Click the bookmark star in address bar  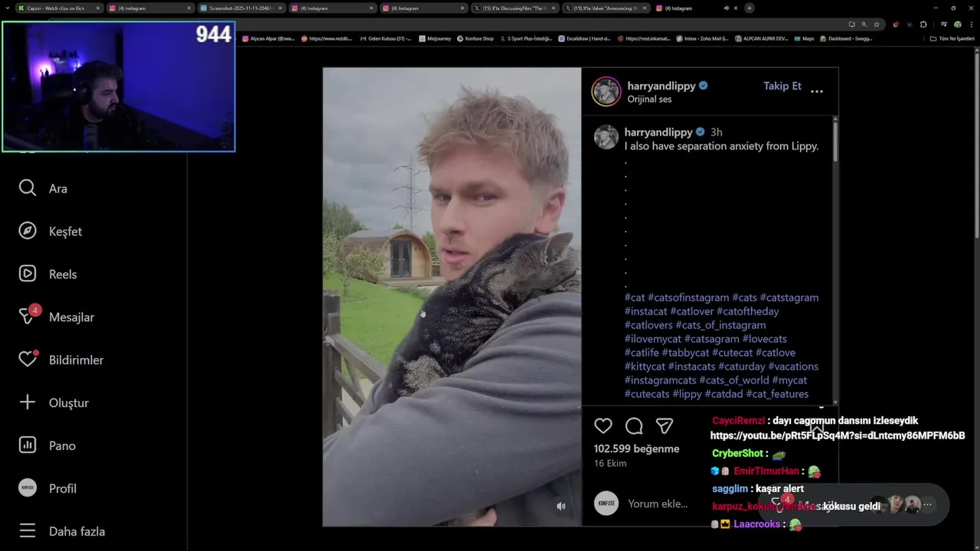(x=877, y=24)
